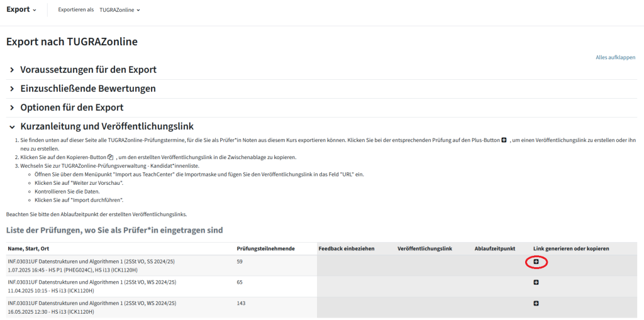Screen dimensions: 644x320
Task: Click the Exportieren als label
Action: [76, 10]
